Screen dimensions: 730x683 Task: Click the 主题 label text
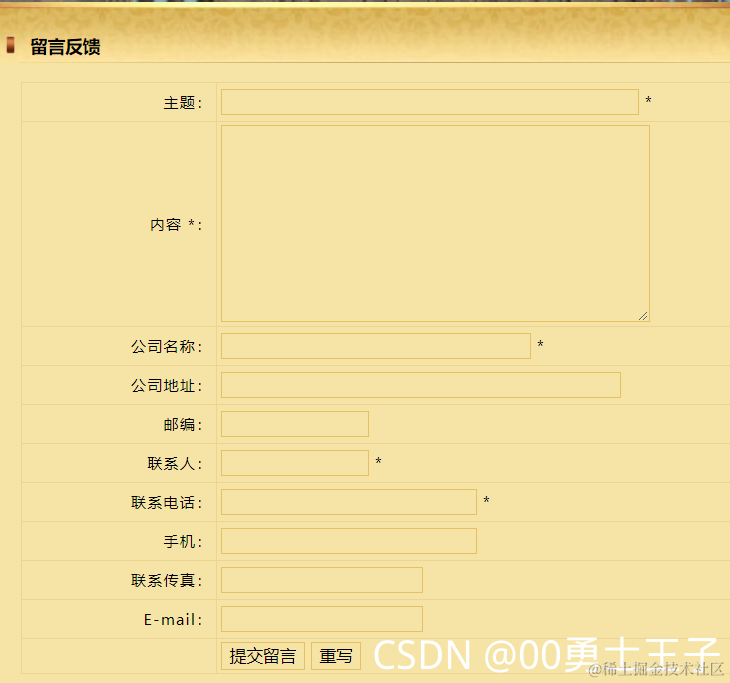click(x=182, y=103)
